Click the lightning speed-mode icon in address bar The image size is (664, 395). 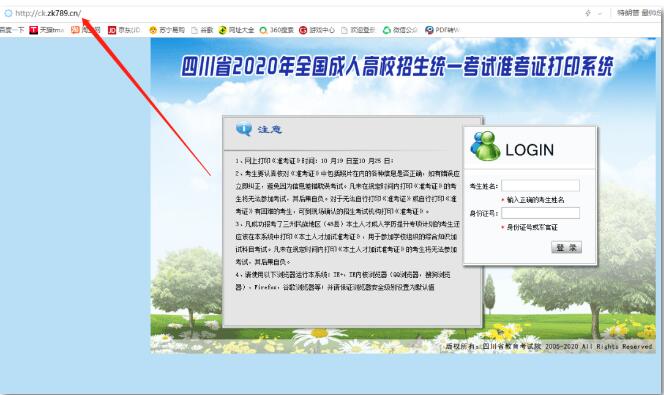[x=588, y=13]
